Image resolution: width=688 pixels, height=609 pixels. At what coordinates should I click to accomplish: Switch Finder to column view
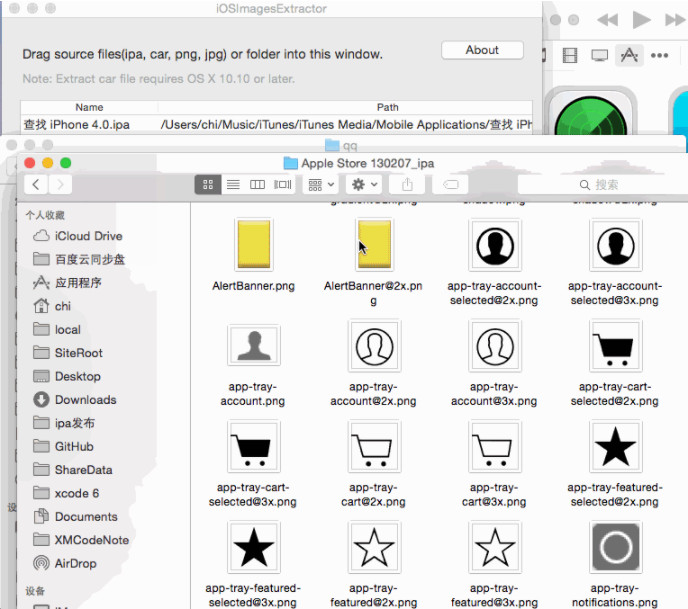(258, 184)
